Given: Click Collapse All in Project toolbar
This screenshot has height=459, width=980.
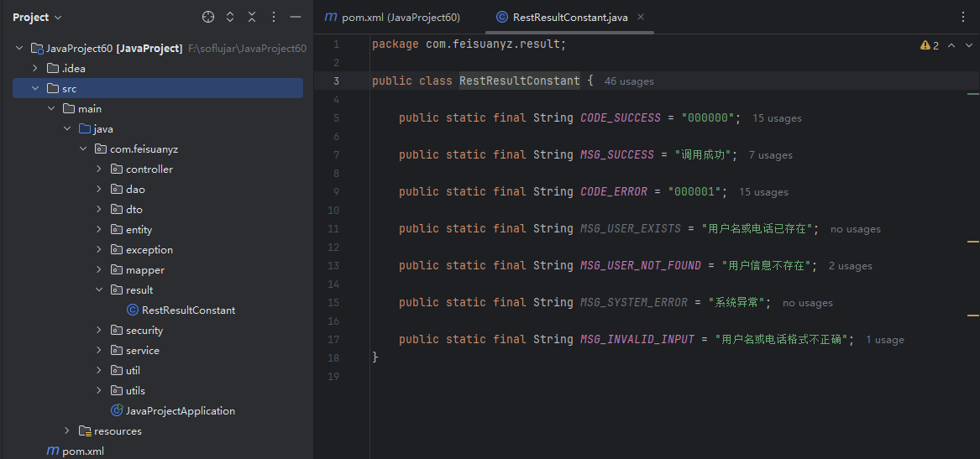Looking at the screenshot, I should (252, 18).
